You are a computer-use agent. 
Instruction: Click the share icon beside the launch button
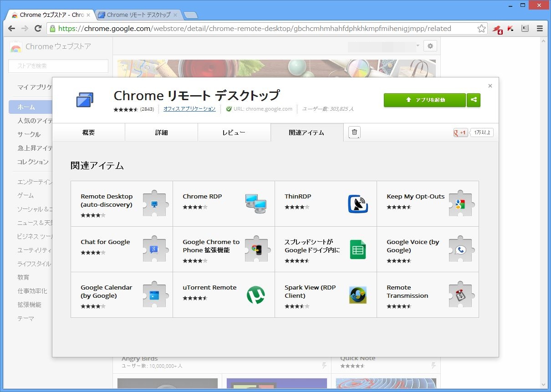click(474, 100)
